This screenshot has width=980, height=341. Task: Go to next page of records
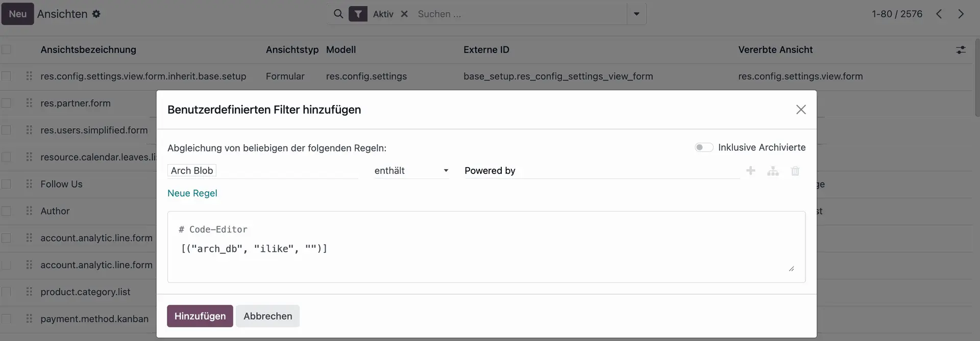tap(961, 14)
